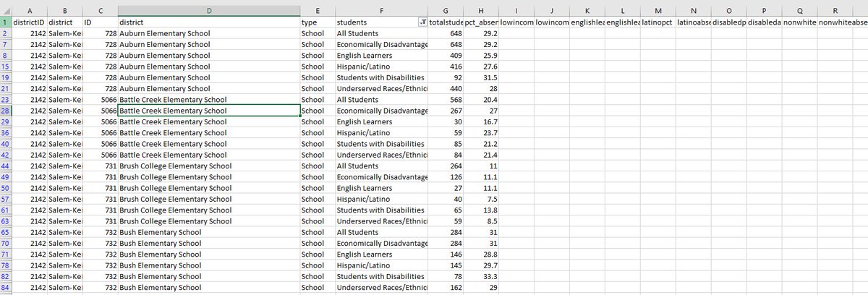Click Underserved Races/Ethnici cell in row 21
Screen dimensions: 868x295
[382, 89]
